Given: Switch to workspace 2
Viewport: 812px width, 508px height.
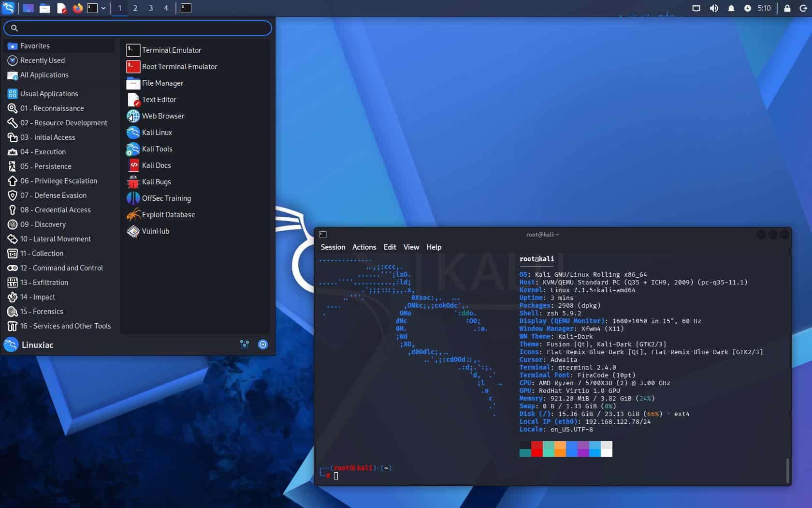Looking at the screenshot, I should 135,8.
